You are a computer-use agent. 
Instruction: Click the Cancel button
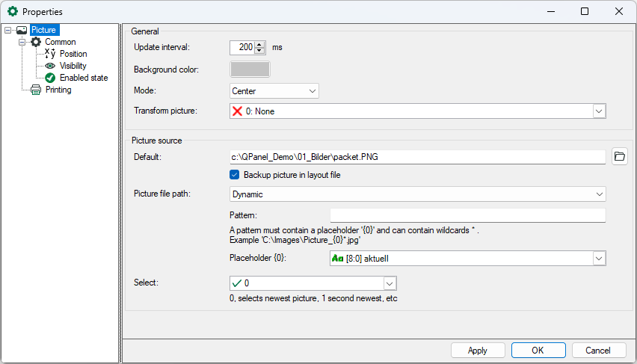click(597, 351)
